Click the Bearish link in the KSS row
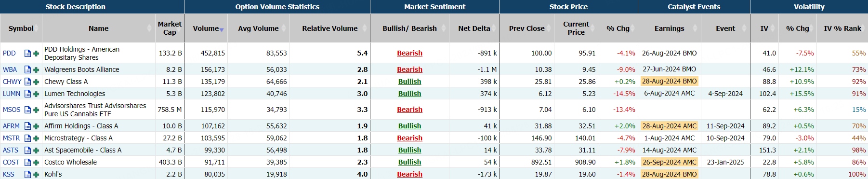This screenshot has width=868, height=179. [409, 174]
